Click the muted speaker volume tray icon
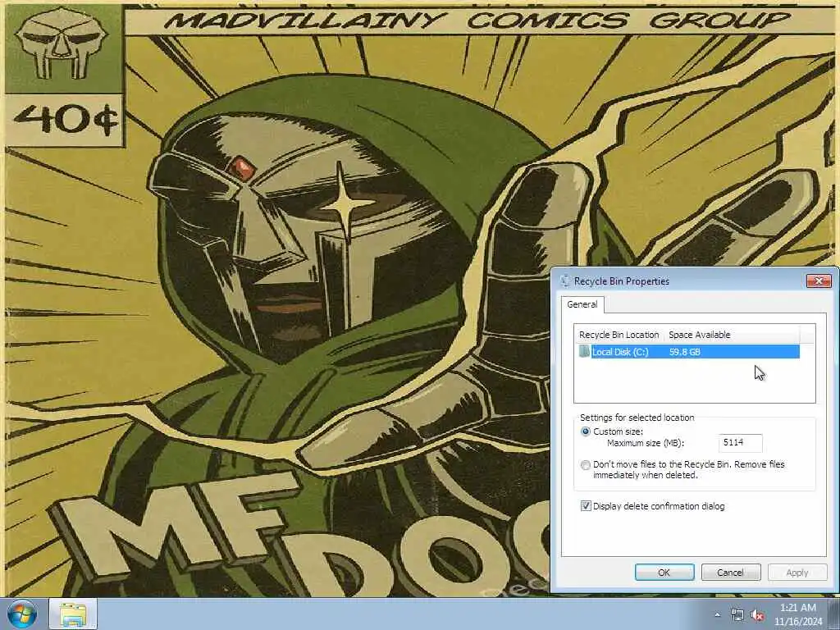 [757, 615]
